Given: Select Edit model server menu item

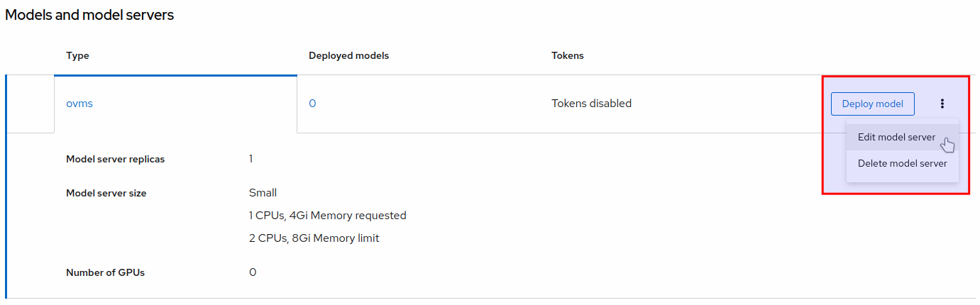Looking at the screenshot, I should [x=896, y=138].
